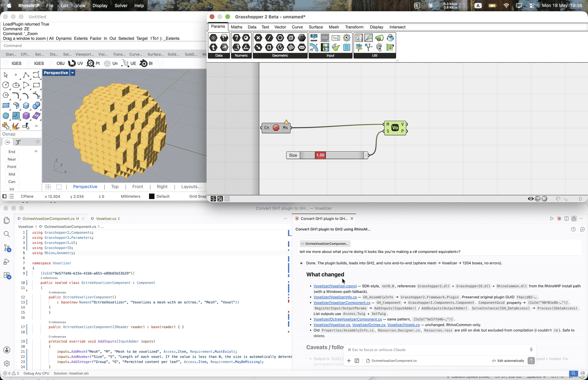This screenshot has height=380, width=588.
Task: Expand more Rhino tools chevron
Action: (36, 126)
